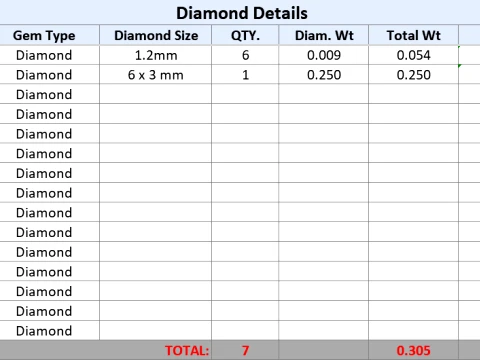Select the quantity cell showing 1
Screen dimensions: 480x360
coord(245,75)
